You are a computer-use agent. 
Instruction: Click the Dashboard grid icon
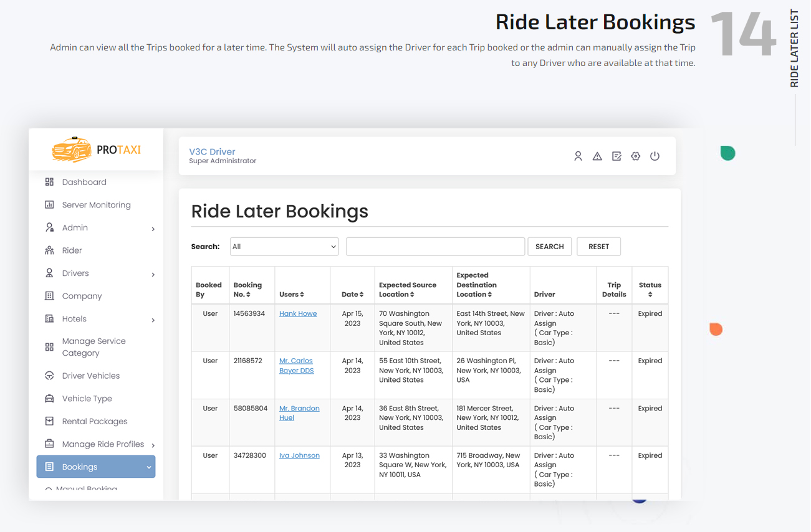49,182
